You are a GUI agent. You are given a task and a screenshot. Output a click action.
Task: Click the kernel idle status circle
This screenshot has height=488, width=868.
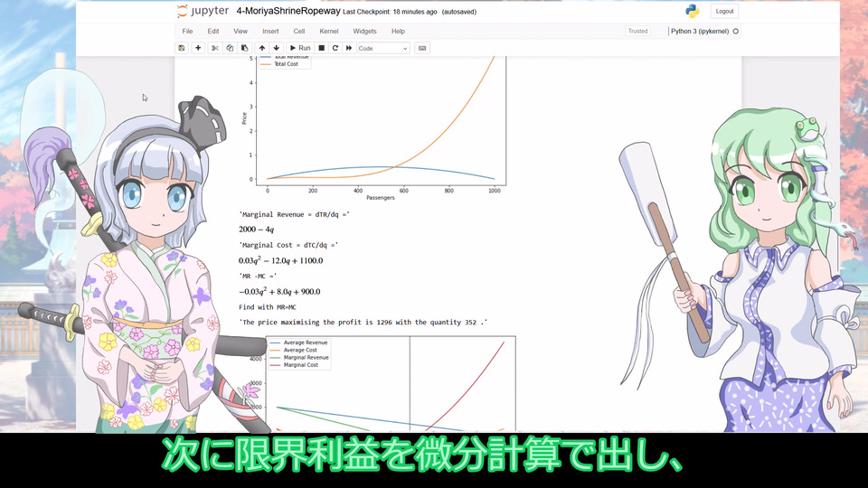[736, 32]
